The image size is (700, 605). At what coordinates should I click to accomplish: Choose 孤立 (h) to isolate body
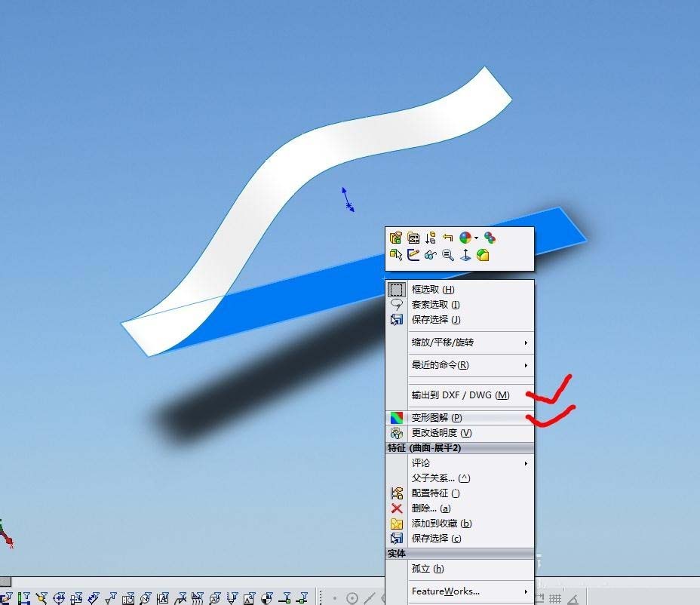pos(460,568)
